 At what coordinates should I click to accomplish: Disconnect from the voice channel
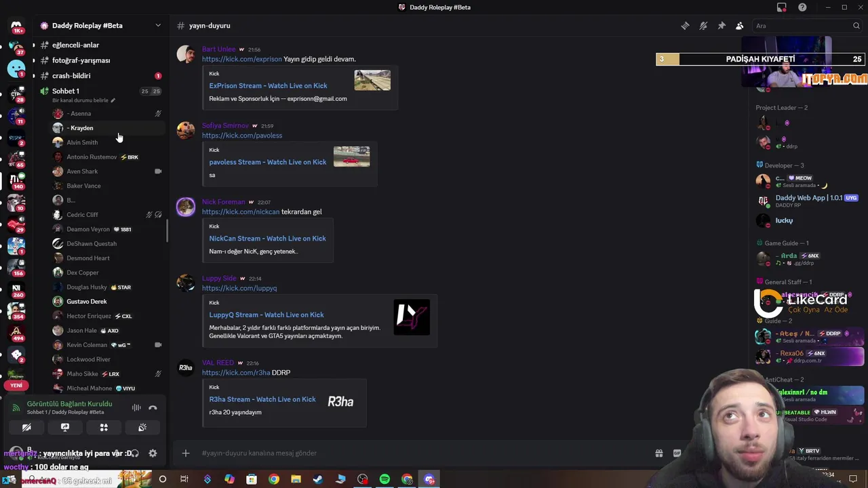[153, 407]
